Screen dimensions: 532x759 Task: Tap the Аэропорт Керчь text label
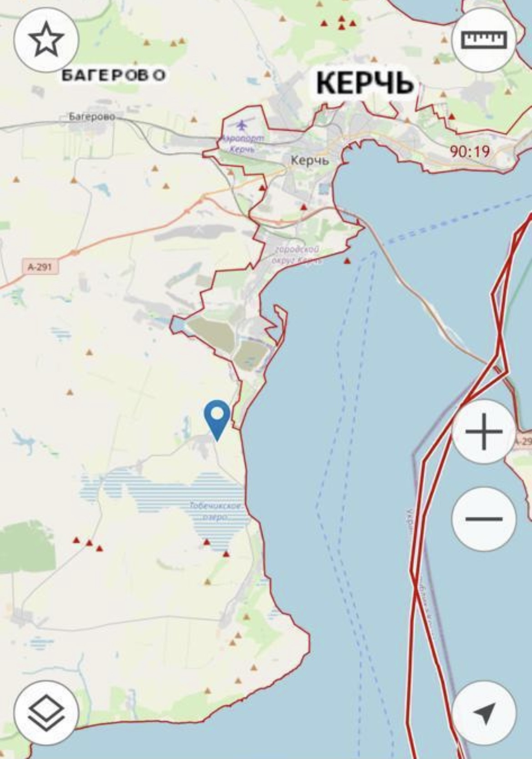243,143
